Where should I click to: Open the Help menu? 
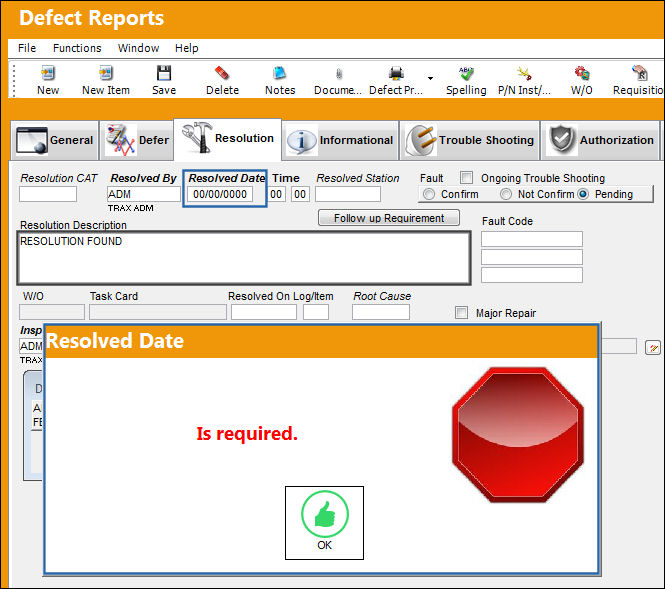pyautogui.click(x=187, y=48)
